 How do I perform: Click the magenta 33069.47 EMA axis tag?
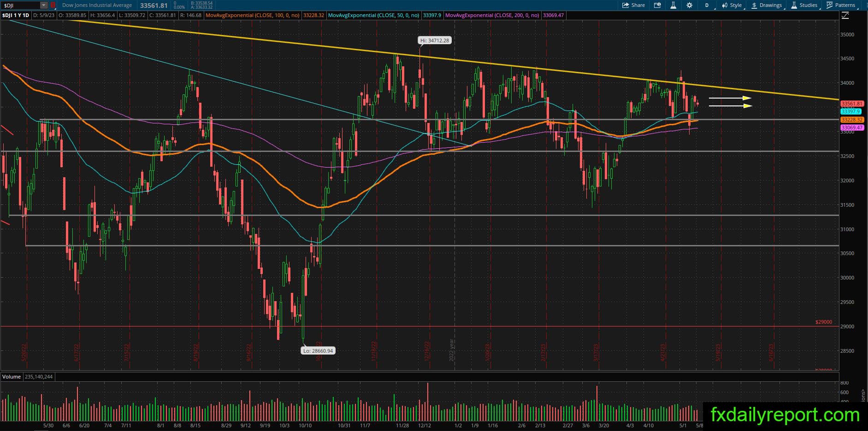tap(852, 128)
